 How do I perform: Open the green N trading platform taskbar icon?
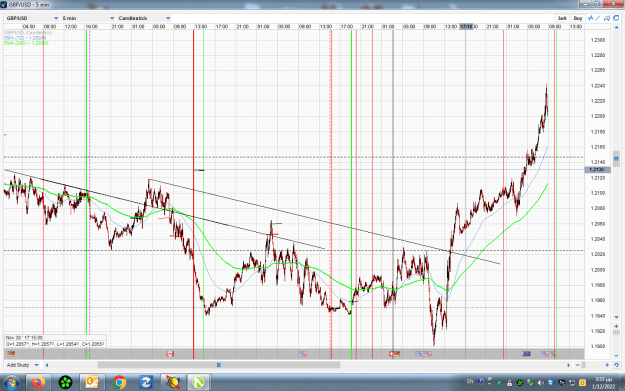tap(199, 383)
